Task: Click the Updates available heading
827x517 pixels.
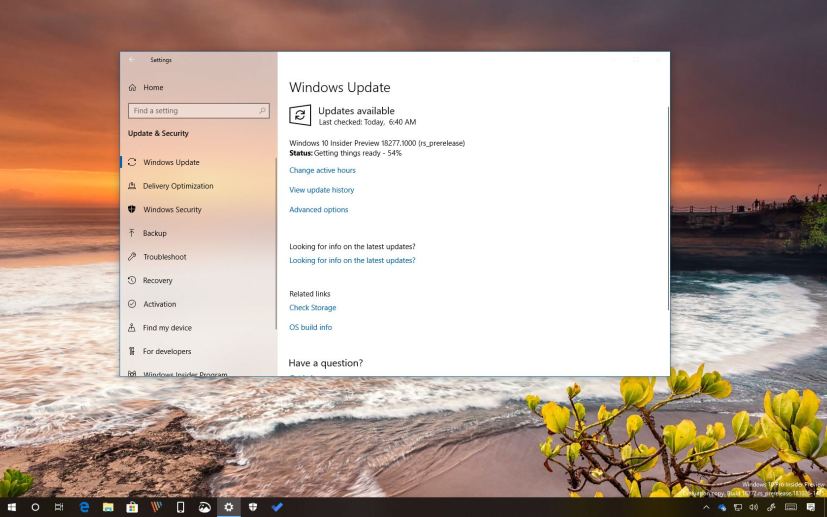Action: [357, 111]
